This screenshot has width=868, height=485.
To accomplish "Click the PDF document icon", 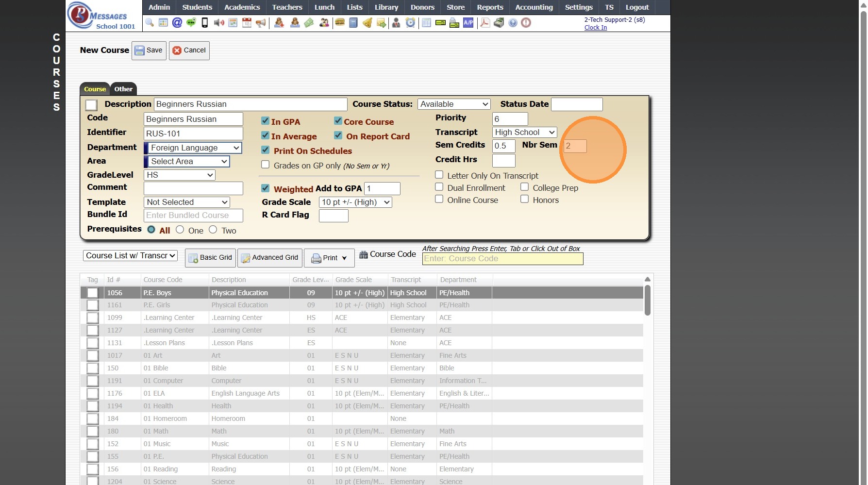I will 484,23.
